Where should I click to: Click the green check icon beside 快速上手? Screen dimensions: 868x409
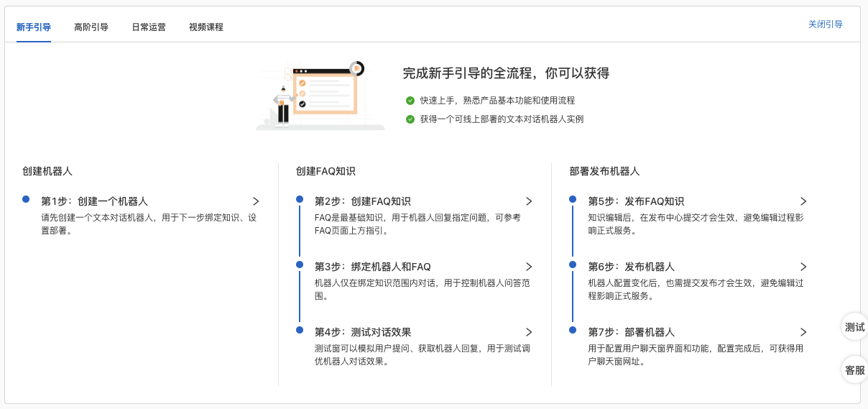click(x=410, y=101)
